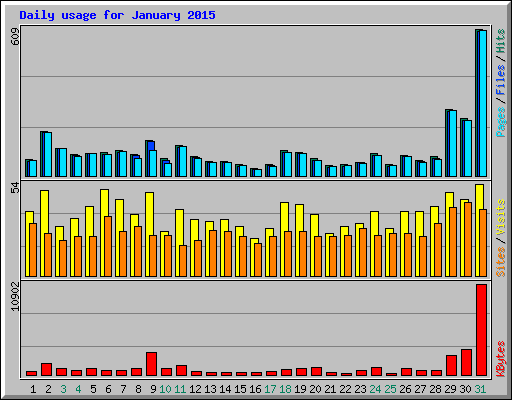Select the red KBytes bar for day 2
This screenshot has height=400, width=512.
[46, 370]
